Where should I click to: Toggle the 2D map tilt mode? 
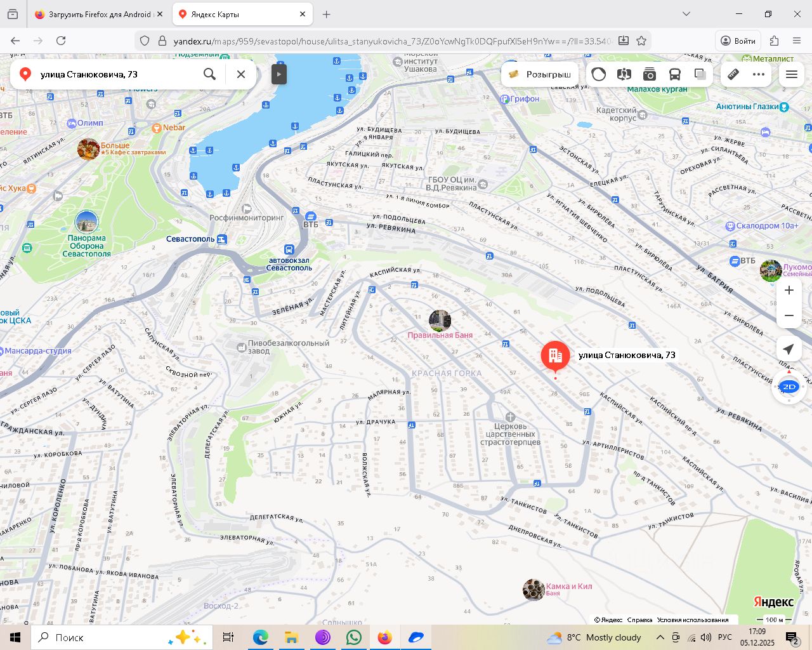point(789,387)
